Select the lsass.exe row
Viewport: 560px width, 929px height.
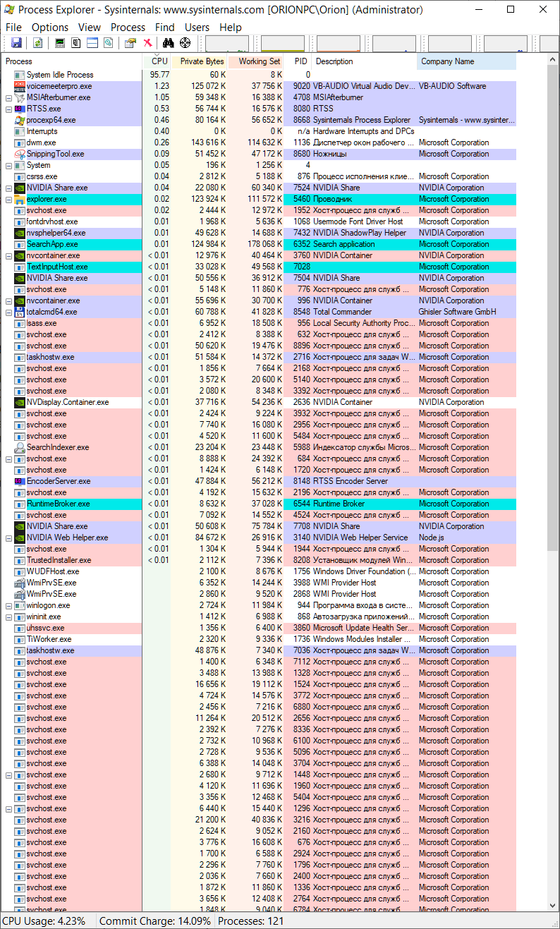pos(259,323)
